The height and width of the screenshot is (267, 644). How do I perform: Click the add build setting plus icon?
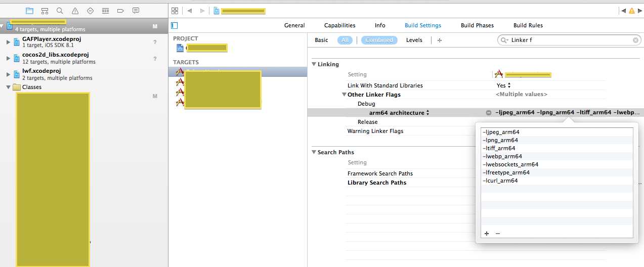(x=439, y=40)
